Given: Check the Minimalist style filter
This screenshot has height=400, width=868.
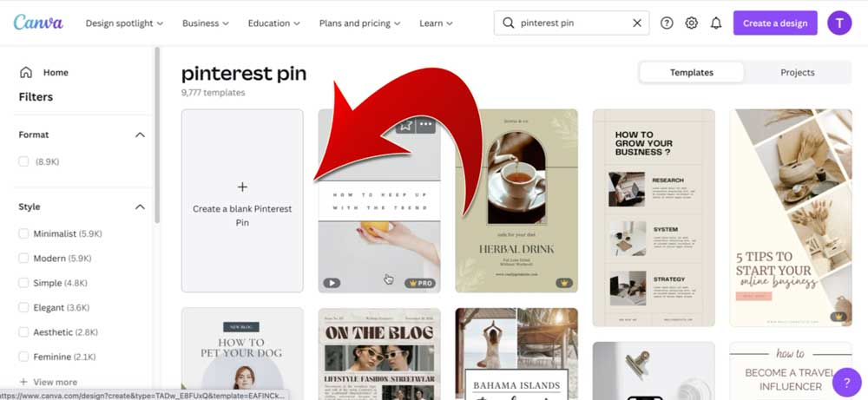Looking at the screenshot, I should tap(23, 233).
